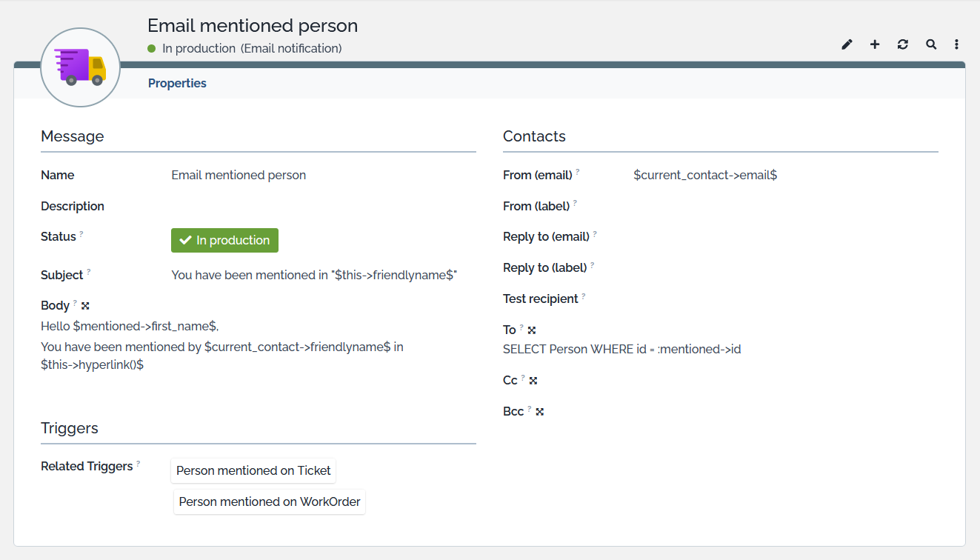Expand the Body field fullscreen icon
Image resolution: width=980 pixels, height=560 pixels.
[x=85, y=306]
